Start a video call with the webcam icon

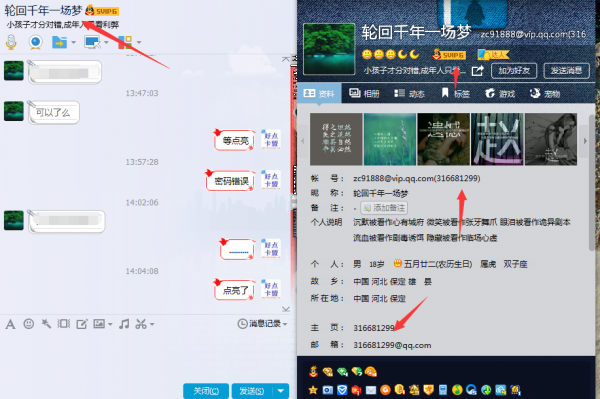[x=36, y=42]
